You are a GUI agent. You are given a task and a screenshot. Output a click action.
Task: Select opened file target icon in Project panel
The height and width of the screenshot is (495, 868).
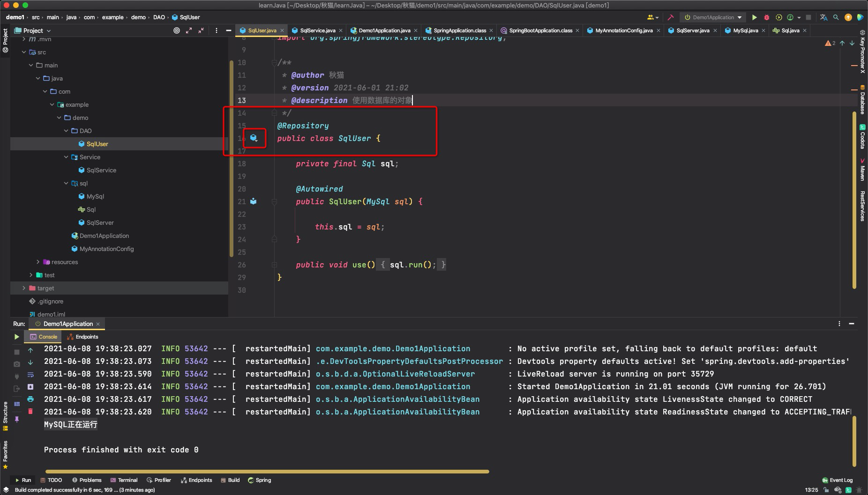(x=177, y=30)
